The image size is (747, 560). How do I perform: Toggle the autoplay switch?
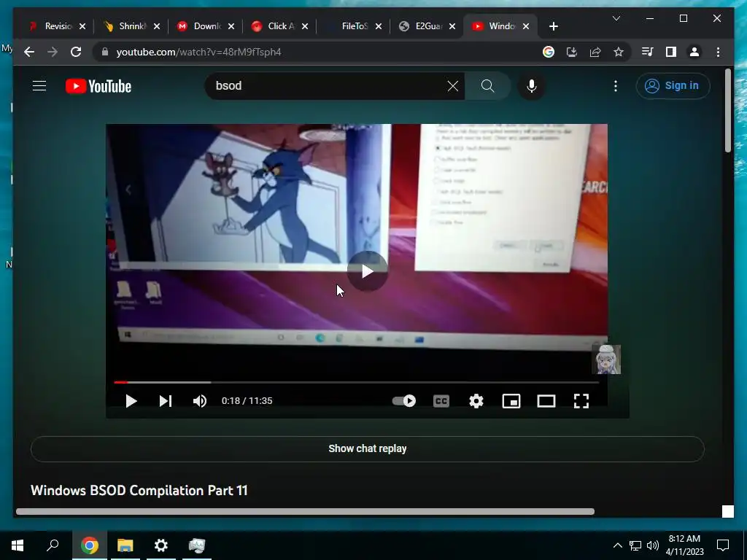tap(404, 401)
